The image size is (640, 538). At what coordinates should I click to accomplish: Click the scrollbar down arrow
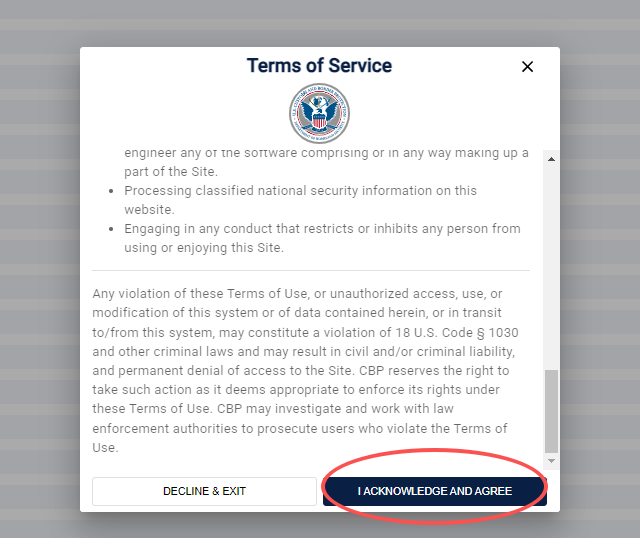click(550, 461)
